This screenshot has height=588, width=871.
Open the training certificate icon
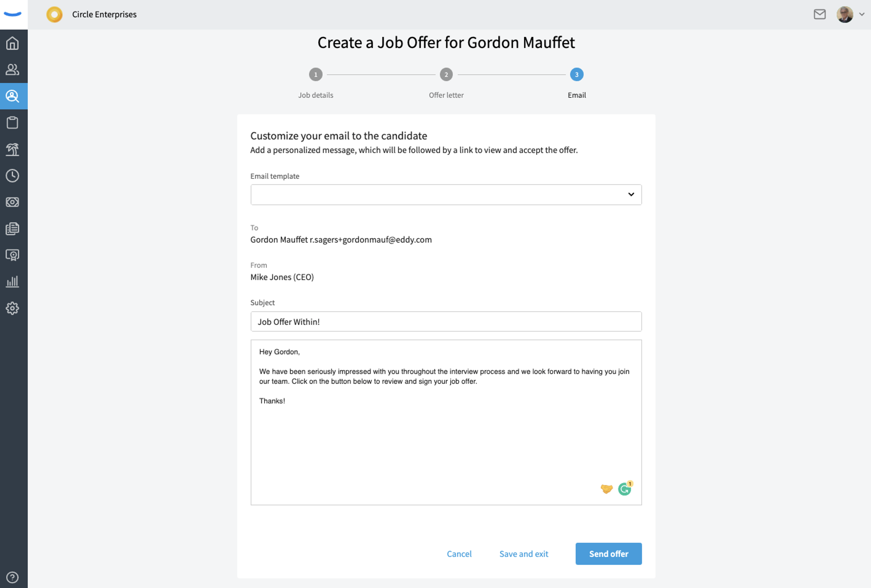click(x=12, y=255)
